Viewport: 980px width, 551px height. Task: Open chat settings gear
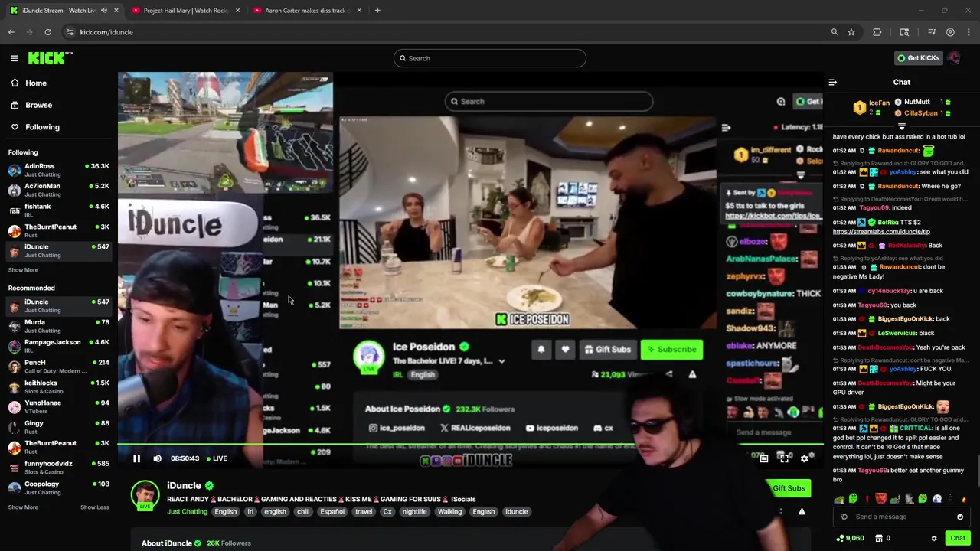[934, 538]
